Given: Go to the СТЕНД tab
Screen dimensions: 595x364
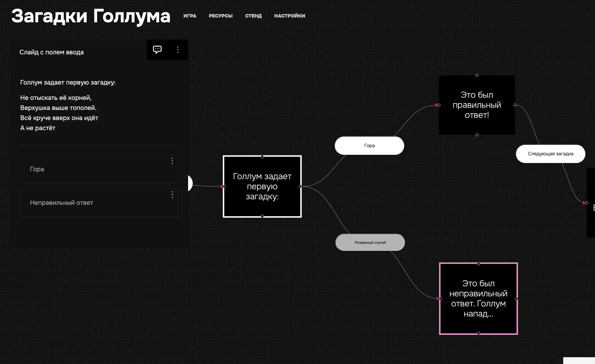Looking at the screenshot, I should coord(253,16).
